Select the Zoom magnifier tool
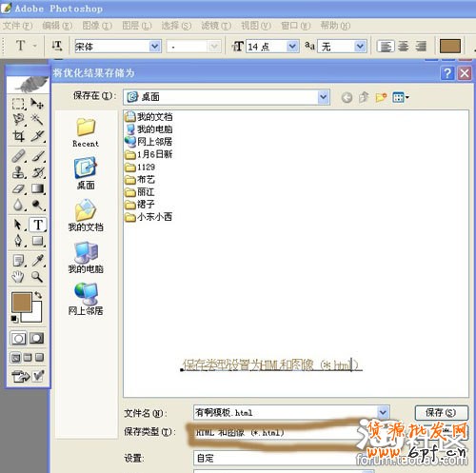This screenshot has height=473, width=476. (37, 277)
